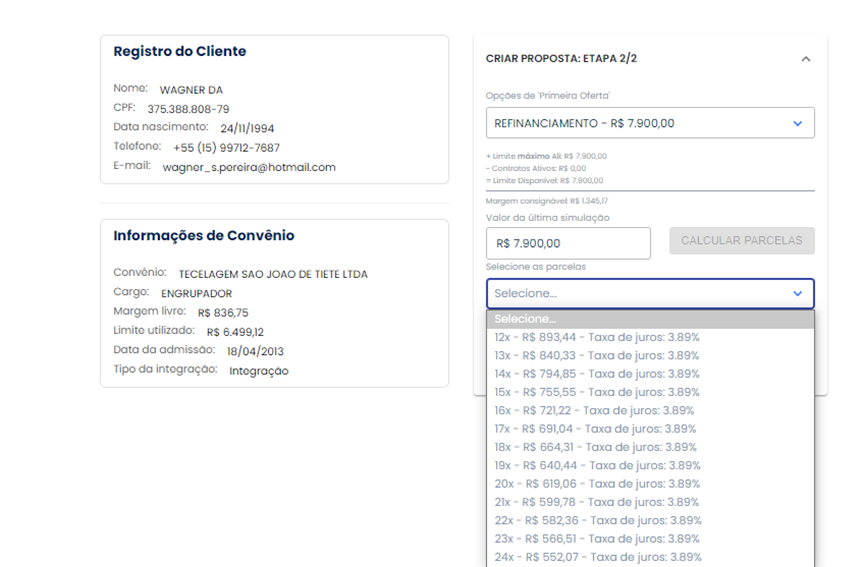Choose the 15x - R$ 755,55 option

click(597, 392)
